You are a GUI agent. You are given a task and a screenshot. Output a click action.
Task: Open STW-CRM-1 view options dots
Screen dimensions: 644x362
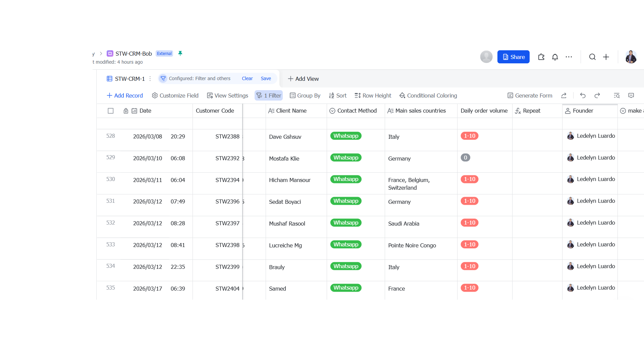[150, 79]
